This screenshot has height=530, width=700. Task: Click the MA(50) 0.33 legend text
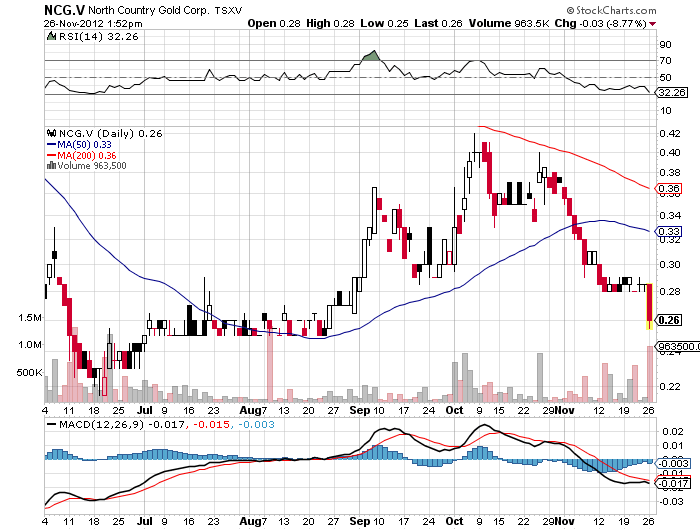84,145
